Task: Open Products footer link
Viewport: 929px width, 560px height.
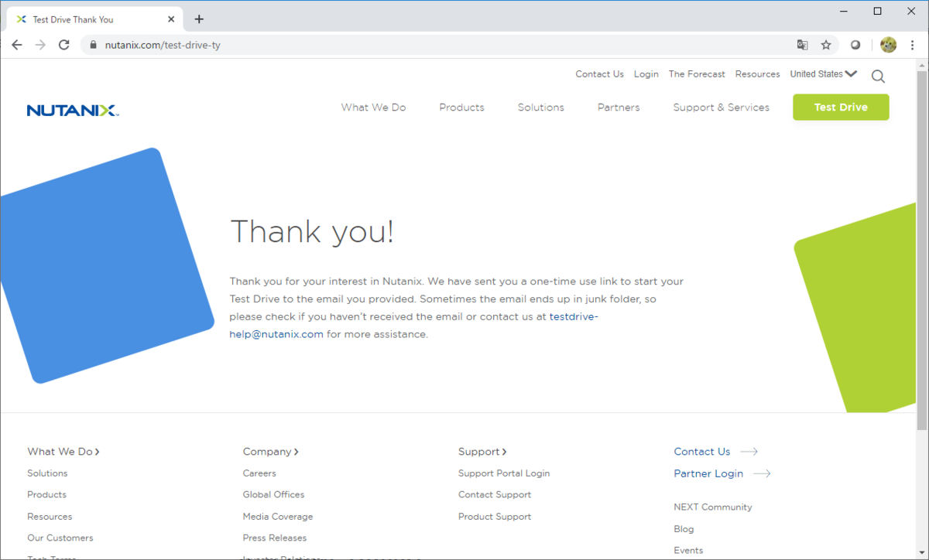Action: [46, 494]
